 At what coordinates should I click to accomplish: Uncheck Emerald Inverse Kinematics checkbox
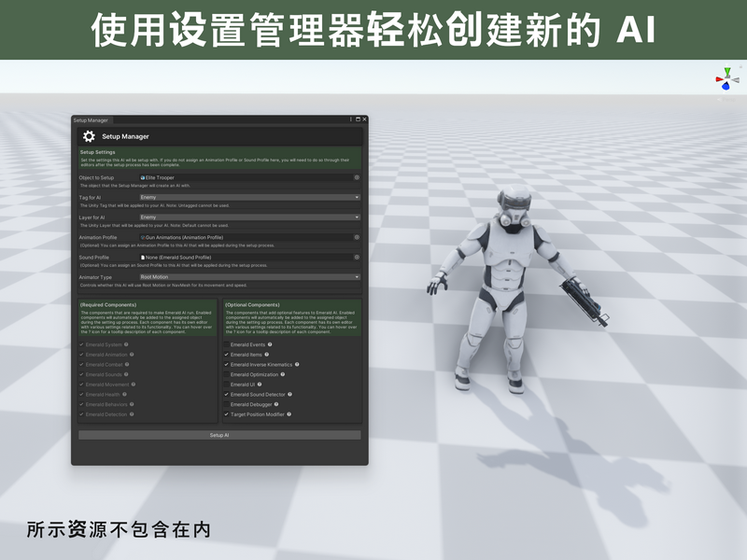tap(227, 364)
